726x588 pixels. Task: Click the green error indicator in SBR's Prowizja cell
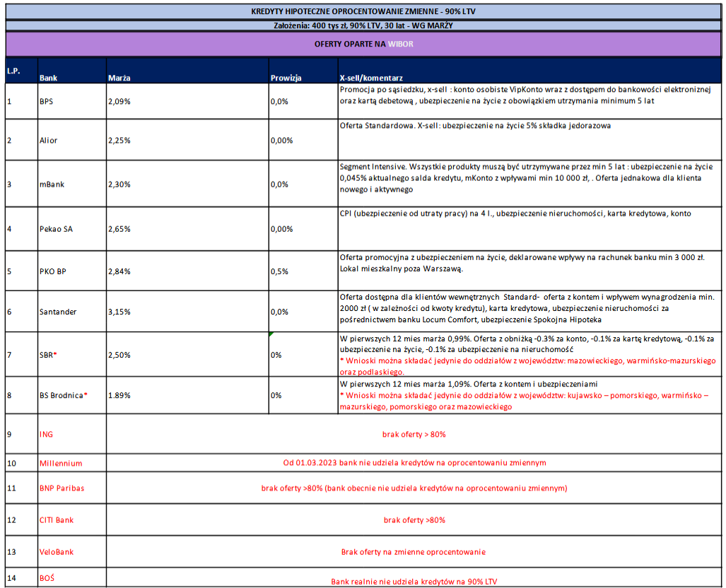[272, 334]
